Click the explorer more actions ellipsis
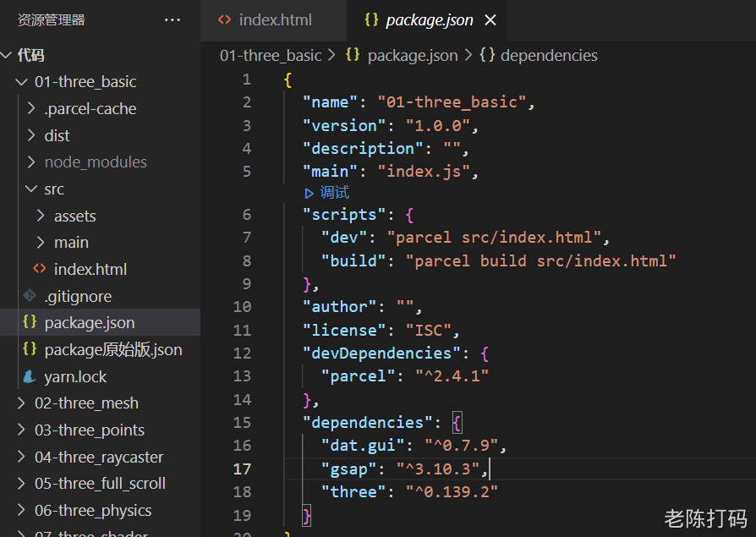This screenshot has height=537, width=756. (173, 19)
